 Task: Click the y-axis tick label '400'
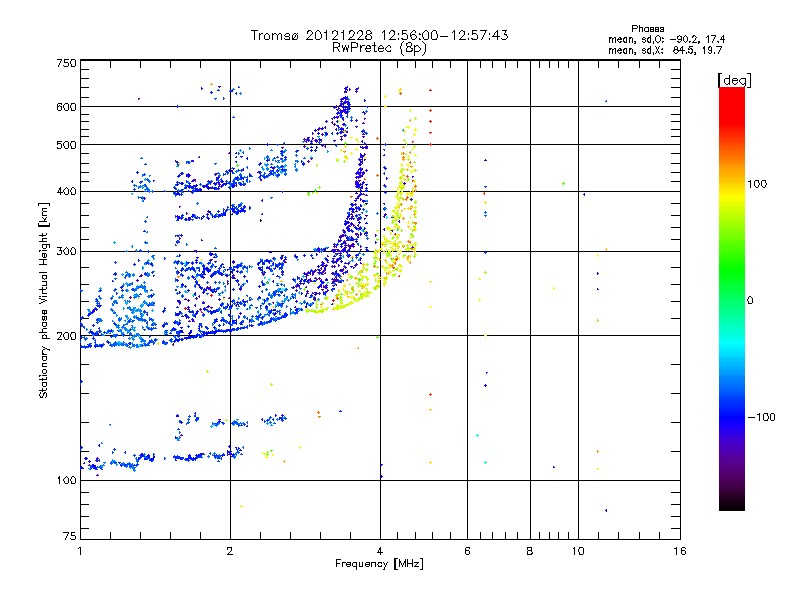click(x=66, y=191)
